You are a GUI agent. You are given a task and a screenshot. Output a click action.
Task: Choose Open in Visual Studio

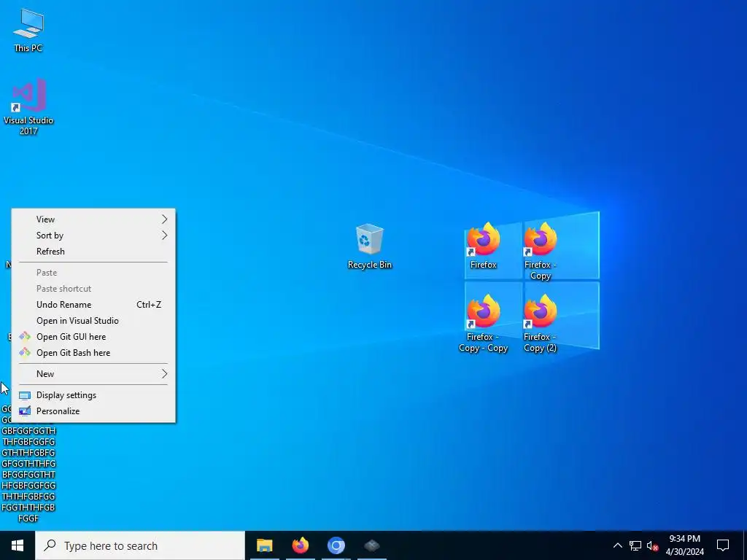(93, 321)
